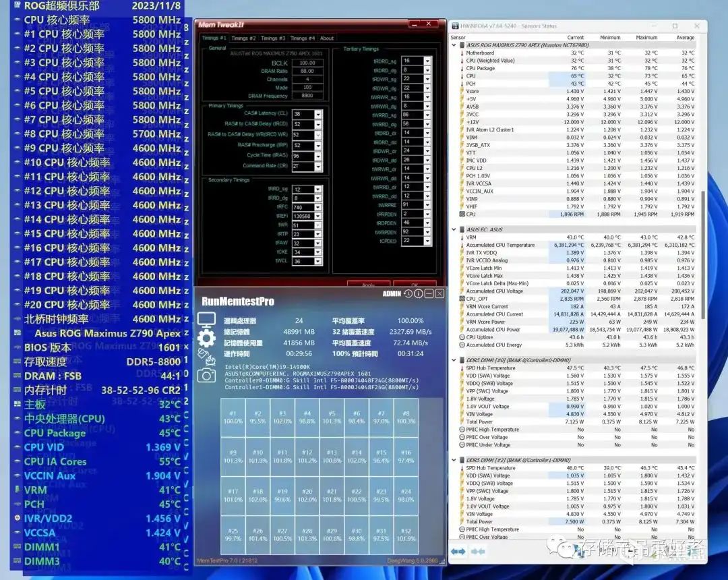Click the overlay IVR/VDD2 voltage icon
This screenshot has width=728, height=580.
[17, 518]
